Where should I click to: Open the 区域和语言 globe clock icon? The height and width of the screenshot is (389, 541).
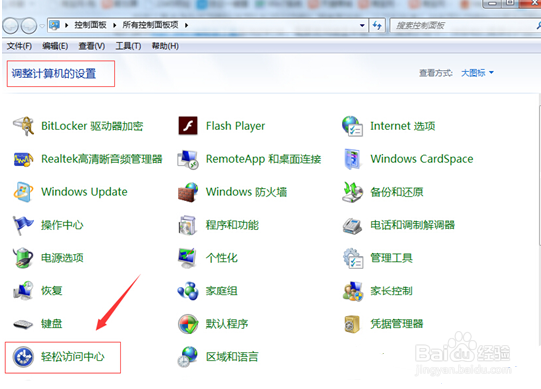click(188, 357)
